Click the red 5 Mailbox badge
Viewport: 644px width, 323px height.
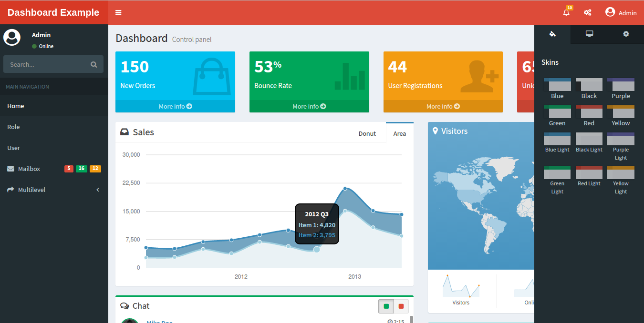(x=69, y=169)
